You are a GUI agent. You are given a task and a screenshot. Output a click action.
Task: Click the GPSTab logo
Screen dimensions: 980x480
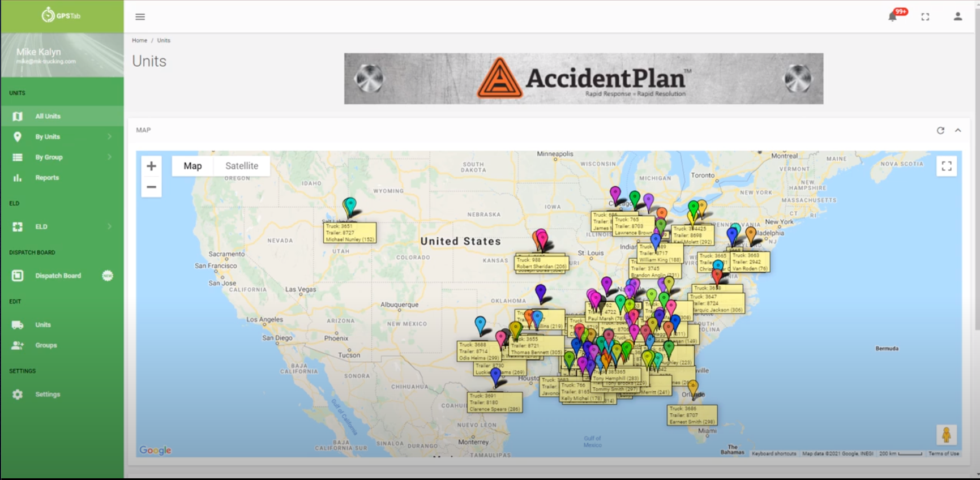coord(61,15)
